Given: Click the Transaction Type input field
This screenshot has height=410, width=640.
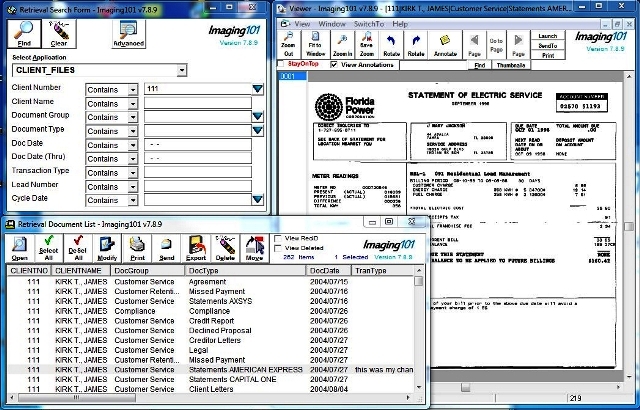Looking at the screenshot, I should (198, 172).
